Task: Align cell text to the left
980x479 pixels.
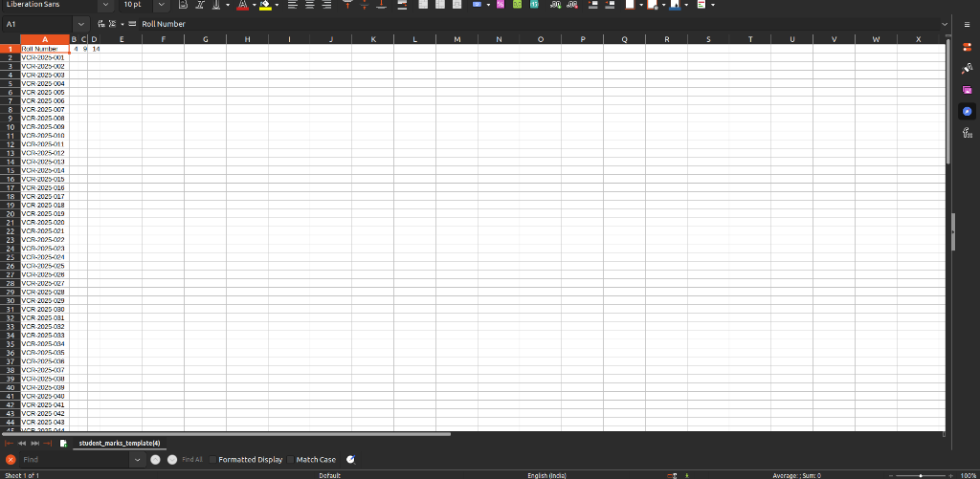Action: pos(293,5)
